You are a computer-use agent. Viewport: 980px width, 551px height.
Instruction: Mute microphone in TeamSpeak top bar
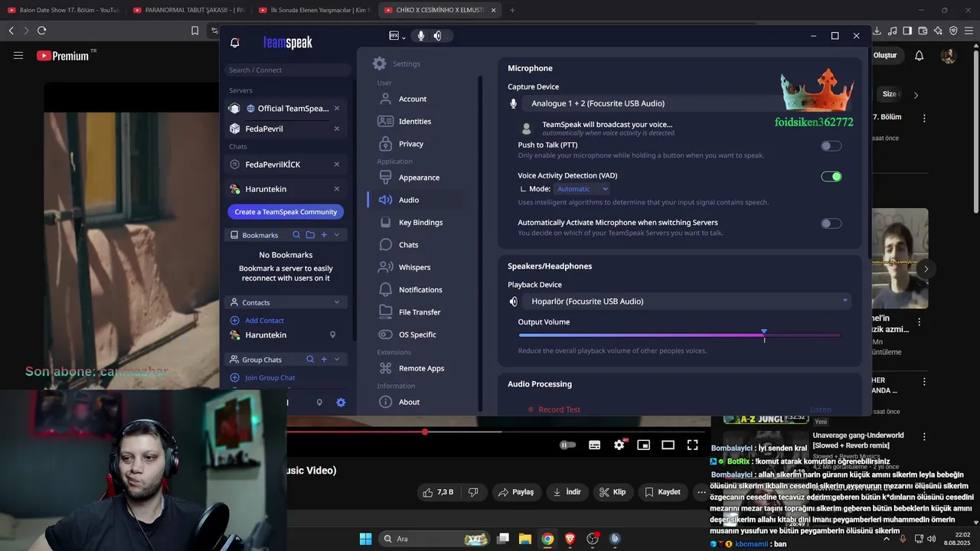[420, 36]
